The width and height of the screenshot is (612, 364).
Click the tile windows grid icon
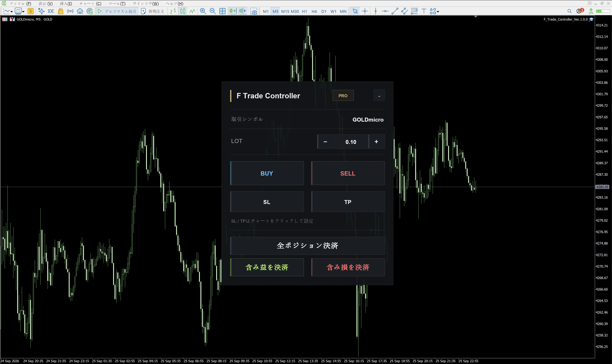(x=222, y=11)
